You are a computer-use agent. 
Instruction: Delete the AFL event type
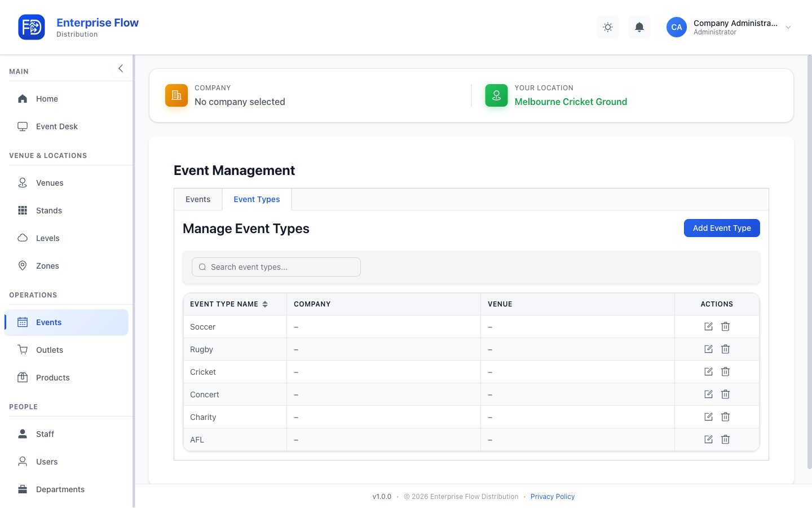726,439
